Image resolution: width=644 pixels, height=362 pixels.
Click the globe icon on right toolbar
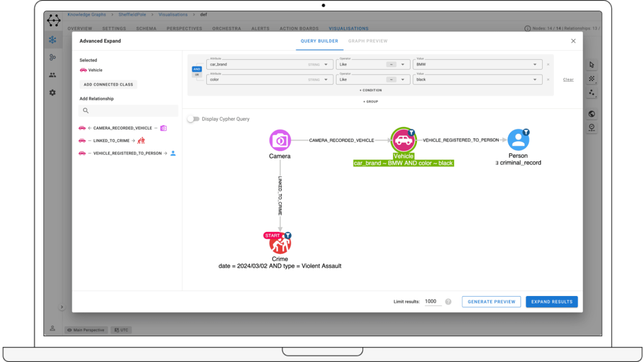point(591,114)
